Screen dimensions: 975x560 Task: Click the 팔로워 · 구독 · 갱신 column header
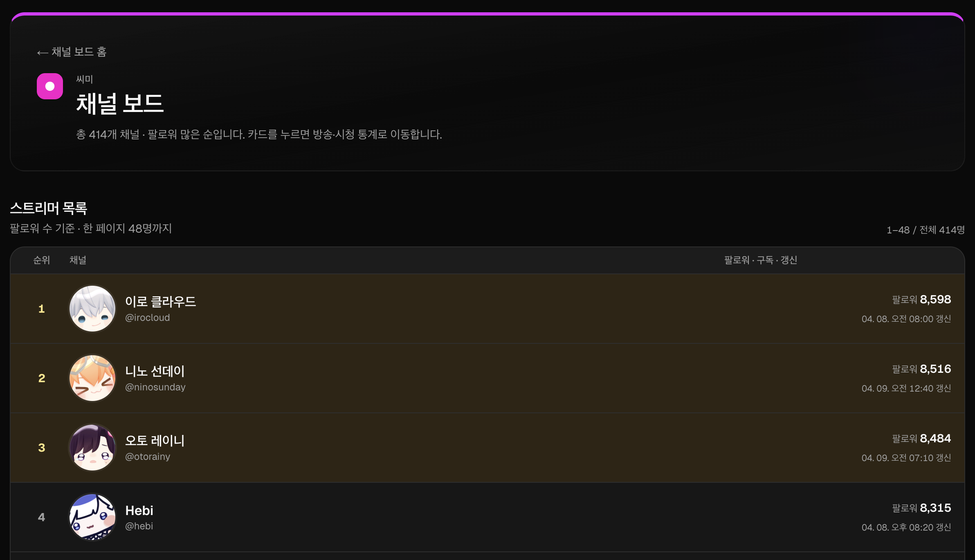click(x=761, y=260)
